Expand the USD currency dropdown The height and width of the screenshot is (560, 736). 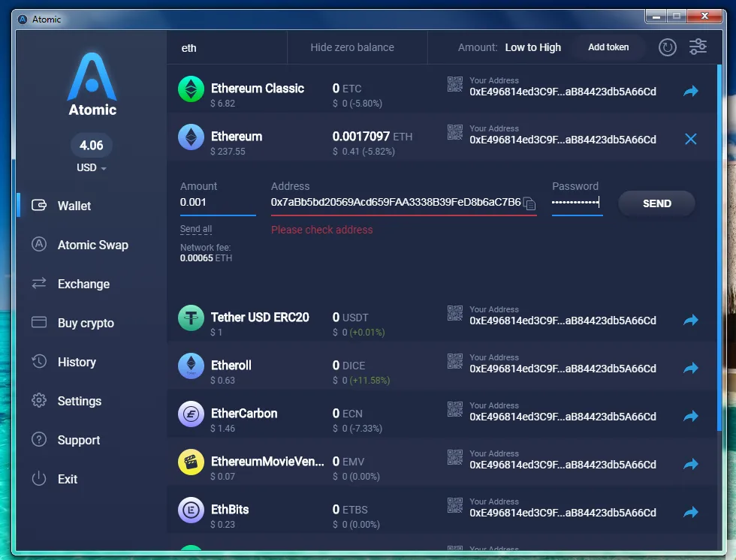(x=92, y=168)
